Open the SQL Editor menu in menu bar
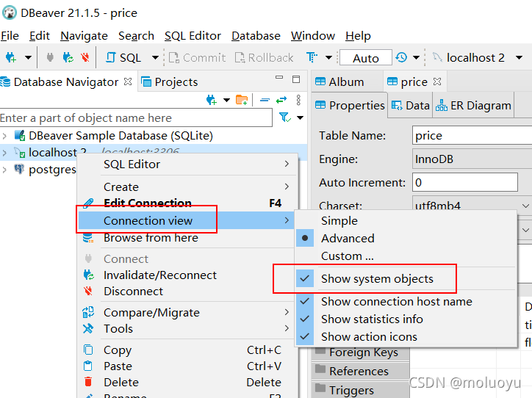532x398 pixels. click(193, 35)
